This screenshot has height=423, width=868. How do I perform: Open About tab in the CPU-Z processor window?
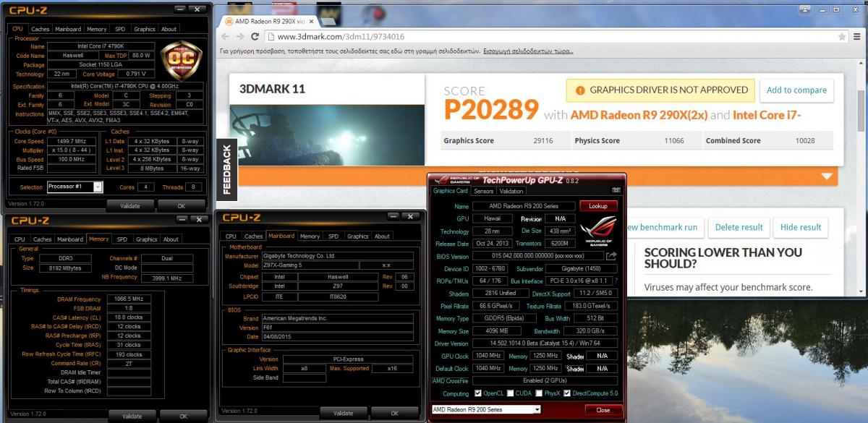tap(169, 29)
